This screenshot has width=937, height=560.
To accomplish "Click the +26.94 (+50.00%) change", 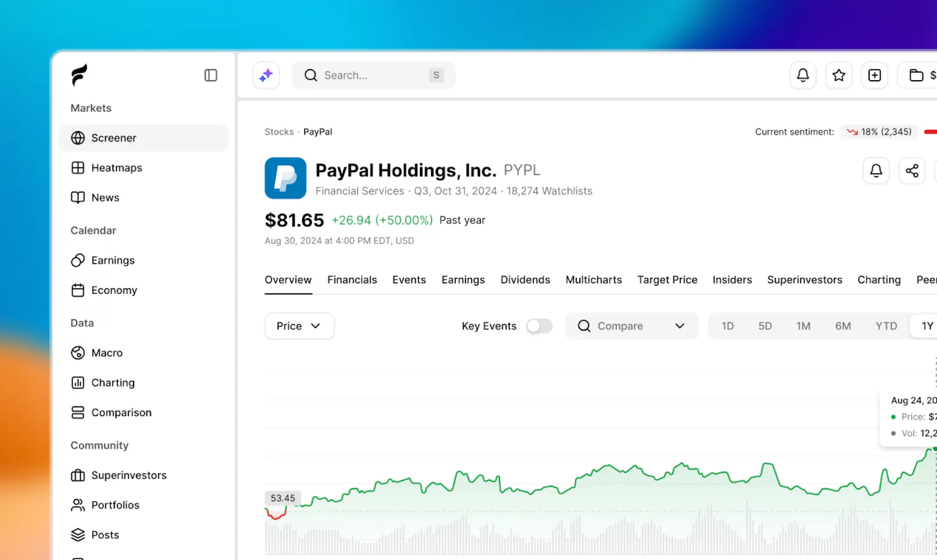I will click(382, 220).
